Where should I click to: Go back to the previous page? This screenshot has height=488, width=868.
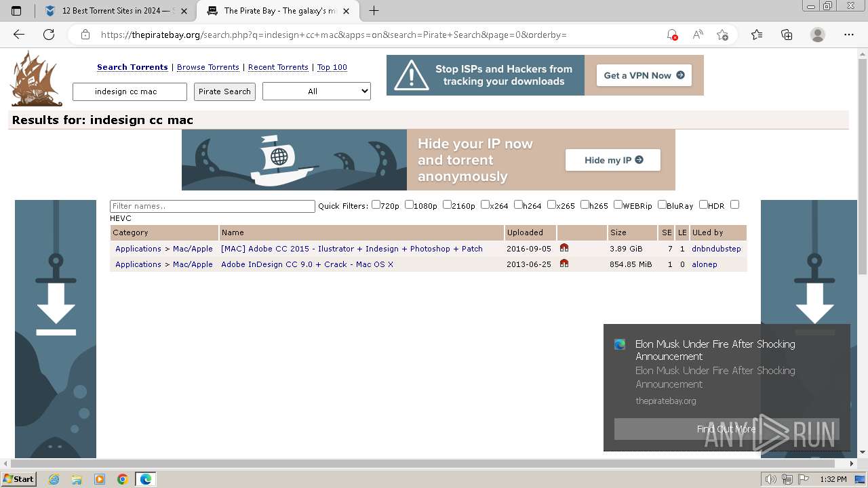(x=19, y=35)
